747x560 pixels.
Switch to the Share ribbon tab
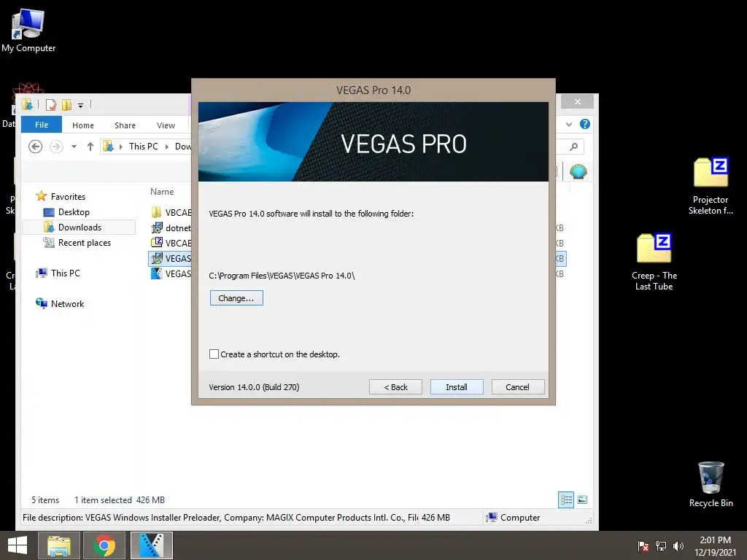(125, 125)
